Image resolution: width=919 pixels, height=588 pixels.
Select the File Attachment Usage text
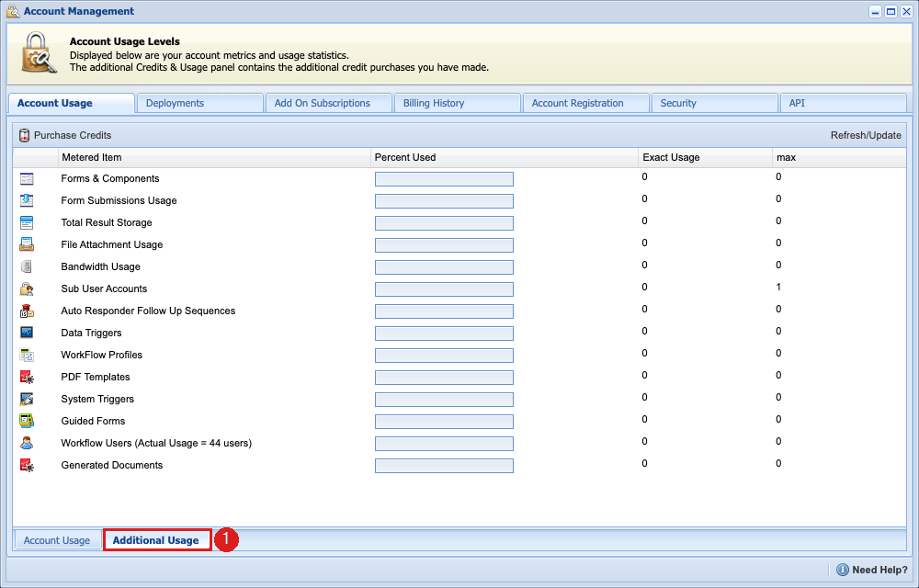pyautogui.click(x=112, y=244)
